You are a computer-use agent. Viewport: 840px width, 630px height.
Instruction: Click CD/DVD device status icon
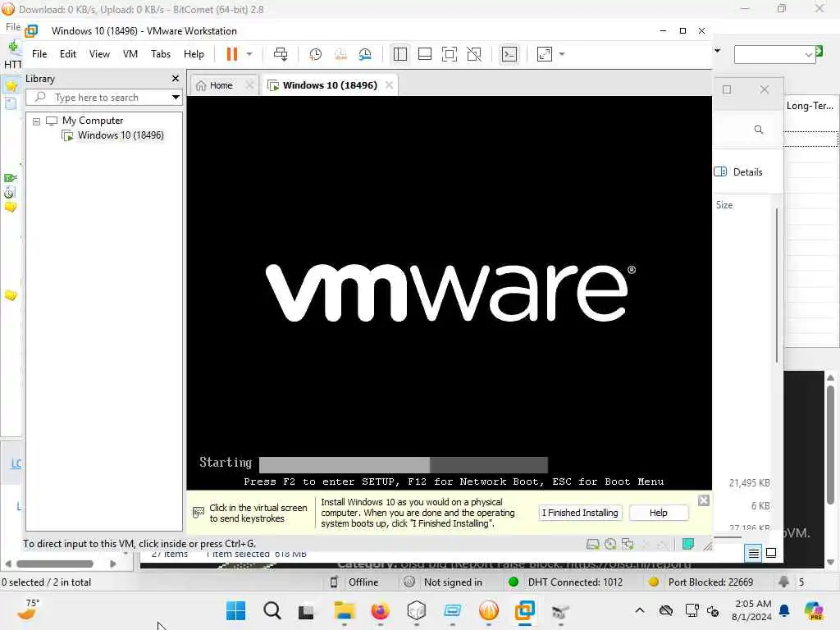pyautogui.click(x=609, y=545)
